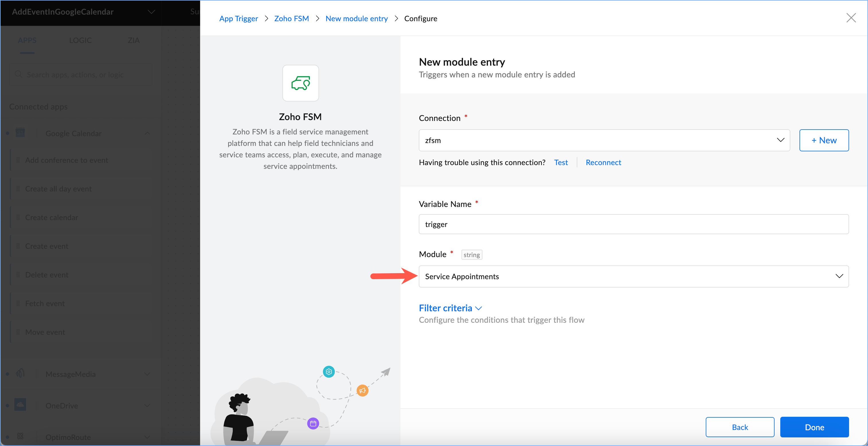This screenshot has width=868, height=446.
Task: Open the Connection dropdown showing zfsm
Action: point(604,140)
